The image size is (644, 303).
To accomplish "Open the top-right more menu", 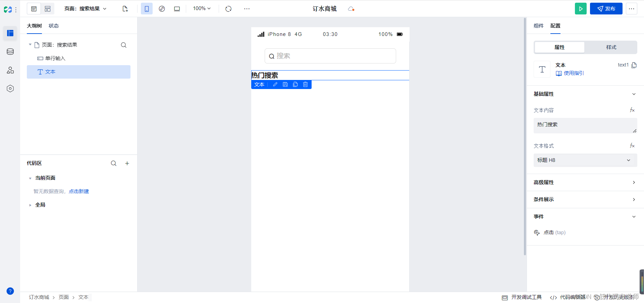I will pos(632,9).
